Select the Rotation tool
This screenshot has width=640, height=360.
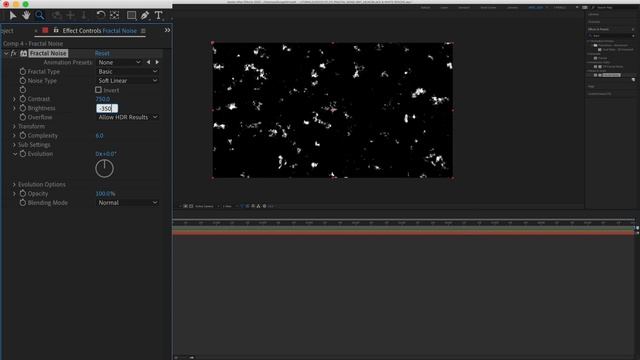pos(100,16)
